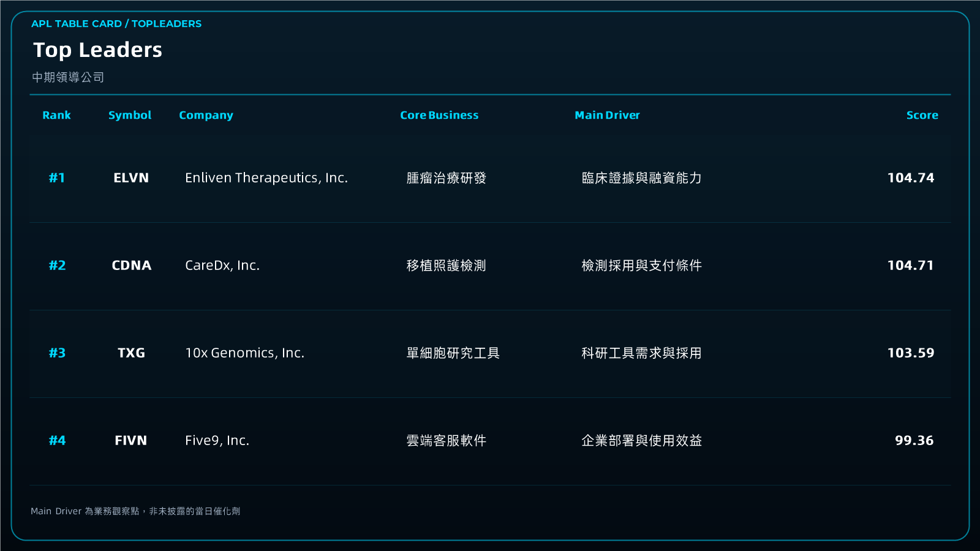
Task: Select the Company column header
Action: coord(206,115)
